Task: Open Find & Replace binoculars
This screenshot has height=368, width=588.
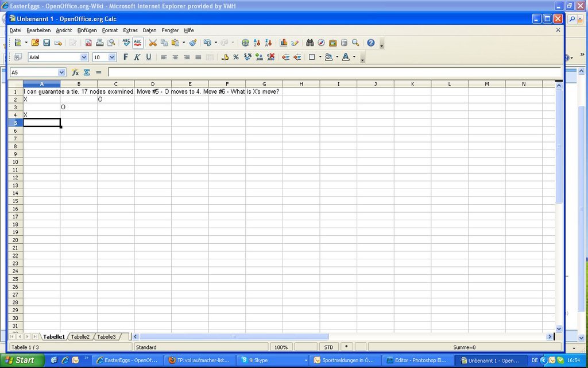Action: point(310,43)
